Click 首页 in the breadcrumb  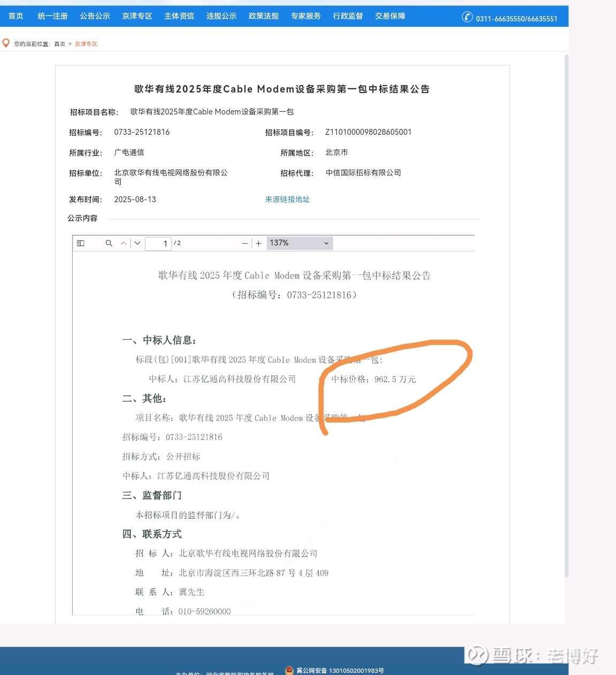[59, 44]
